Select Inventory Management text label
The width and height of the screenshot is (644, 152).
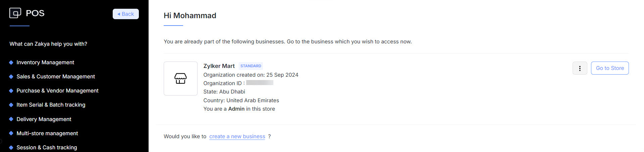45,63
